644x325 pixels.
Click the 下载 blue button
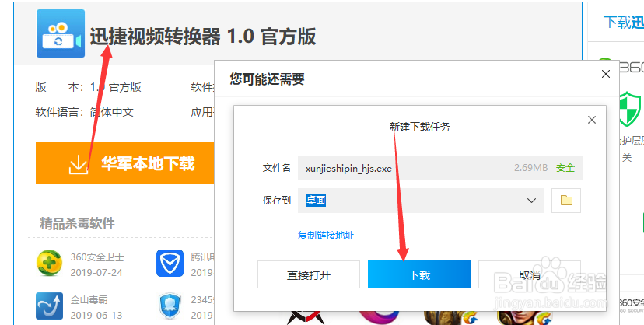coord(419,274)
